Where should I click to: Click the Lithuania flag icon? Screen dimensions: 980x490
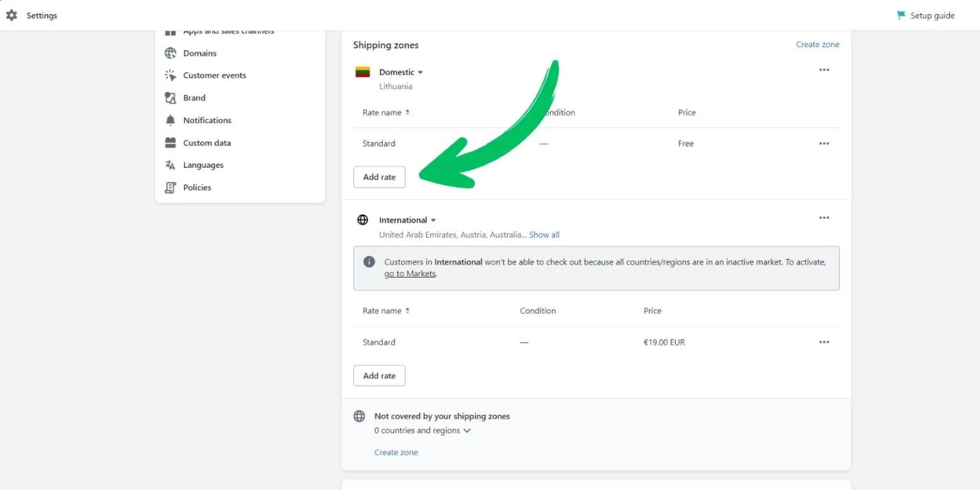363,71
